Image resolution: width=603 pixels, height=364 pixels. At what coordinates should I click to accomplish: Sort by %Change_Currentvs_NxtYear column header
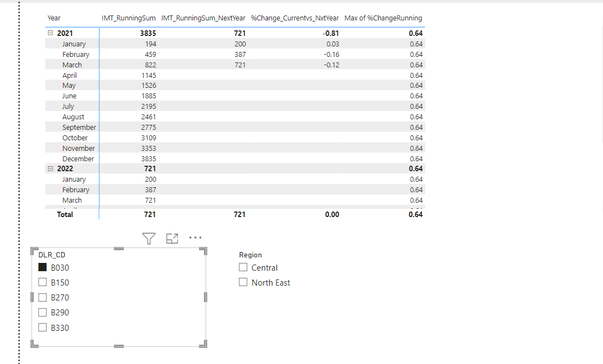(295, 18)
